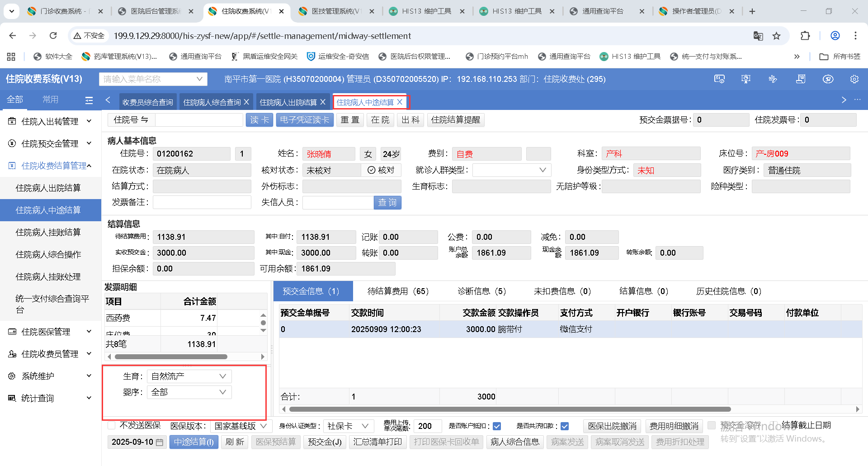Expand 系统维护 in the sidebar

[51, 376]
